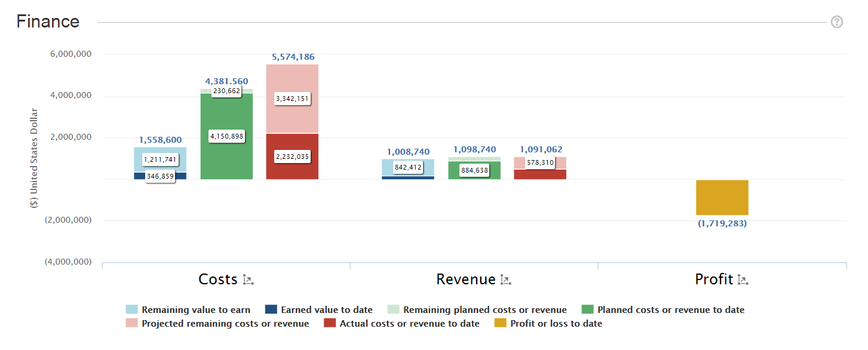Viewport: 868px width, 350px height.
Task: Click Actual costs or revenue to date legend
Action: click(x=409, y=323)
